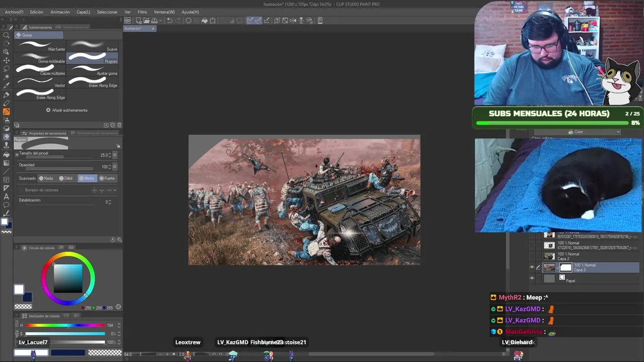Click the Open file icon
The height and width of the screenshot is (362, 644).
pyautogui.click(x=146, y=21)
